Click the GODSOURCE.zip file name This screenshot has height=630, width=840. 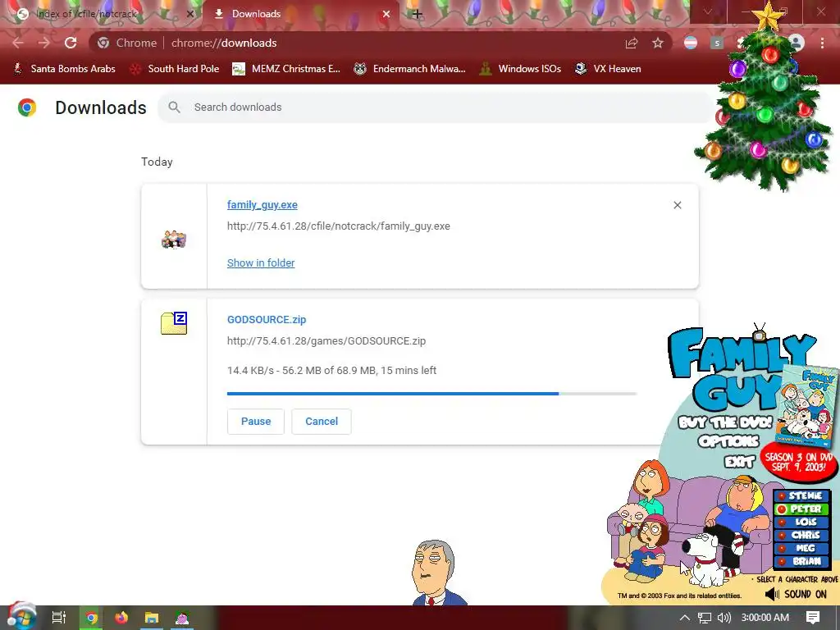tap(267, 320)
